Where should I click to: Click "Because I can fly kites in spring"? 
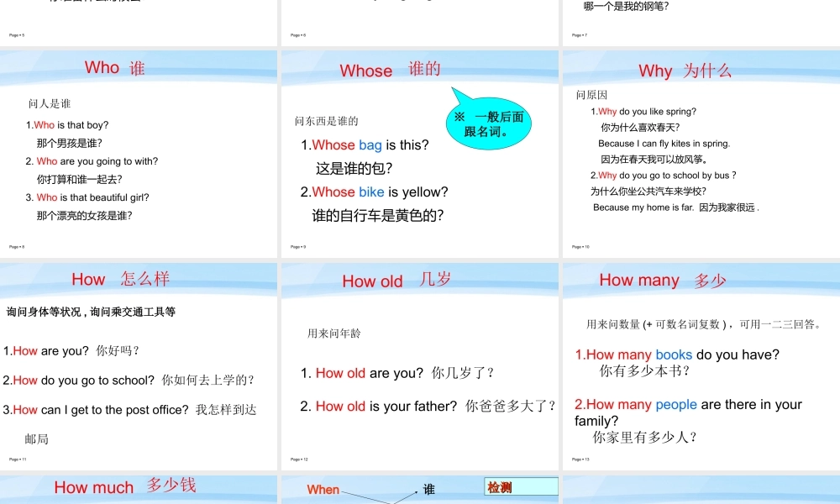664,144
